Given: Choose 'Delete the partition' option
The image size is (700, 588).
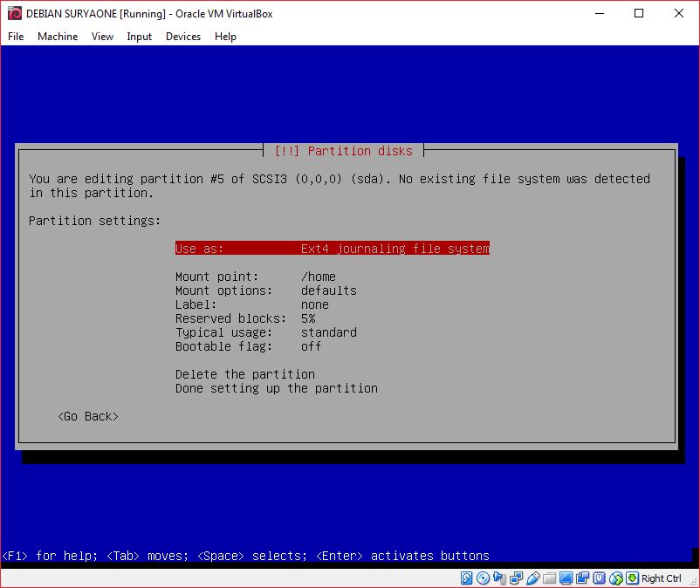Looking at the screenshot, I should 245,374.
